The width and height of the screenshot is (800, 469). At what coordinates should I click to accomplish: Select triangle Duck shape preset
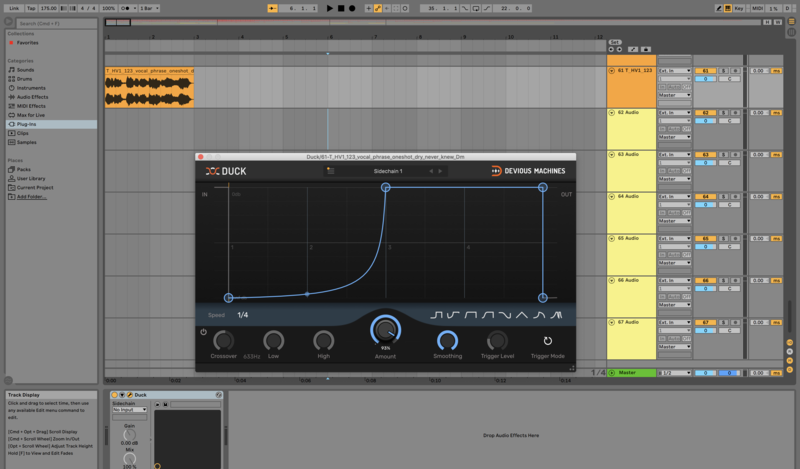(x=522, y=315)
